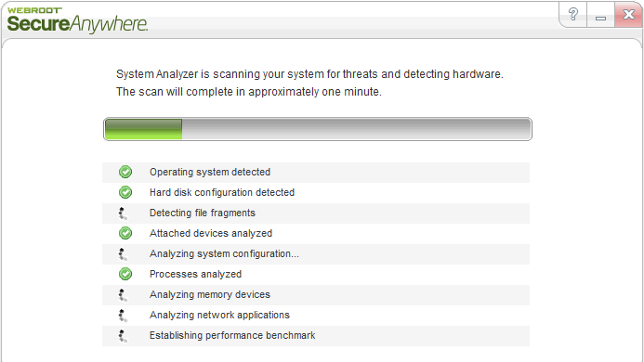Select the Analyzing system configuration row
This screenshot has width=644, height=362.
pos(316,254)
